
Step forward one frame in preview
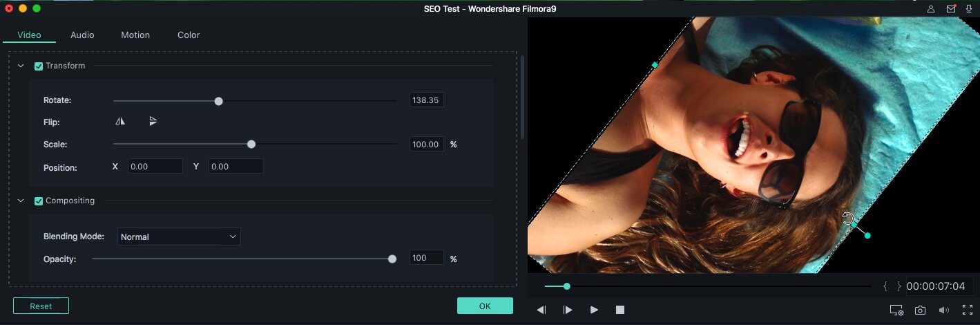pyautogui.click(x=568, y=310)
